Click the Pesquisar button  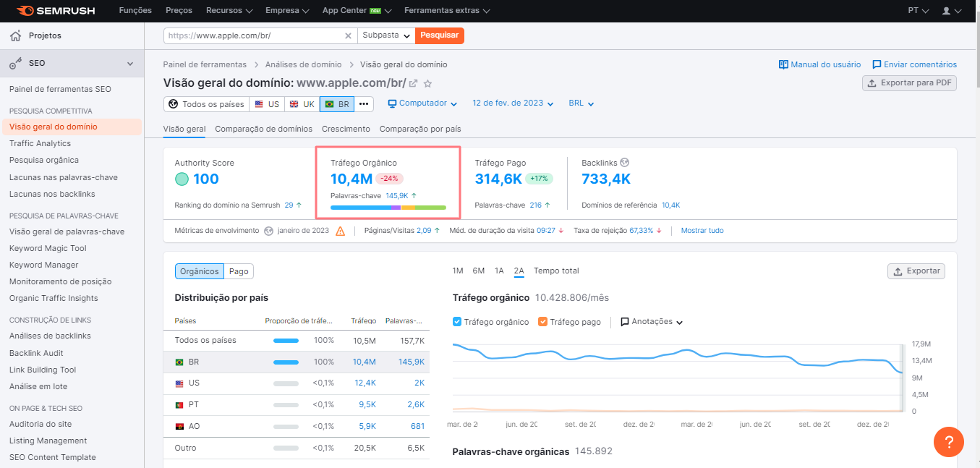tap(440, 35)
